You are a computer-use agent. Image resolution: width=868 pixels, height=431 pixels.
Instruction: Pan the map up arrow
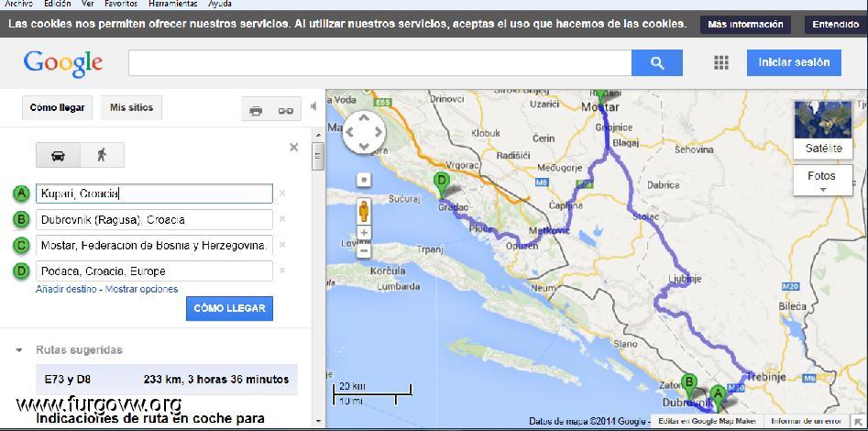pyautogui.click(x=364, y=116)
